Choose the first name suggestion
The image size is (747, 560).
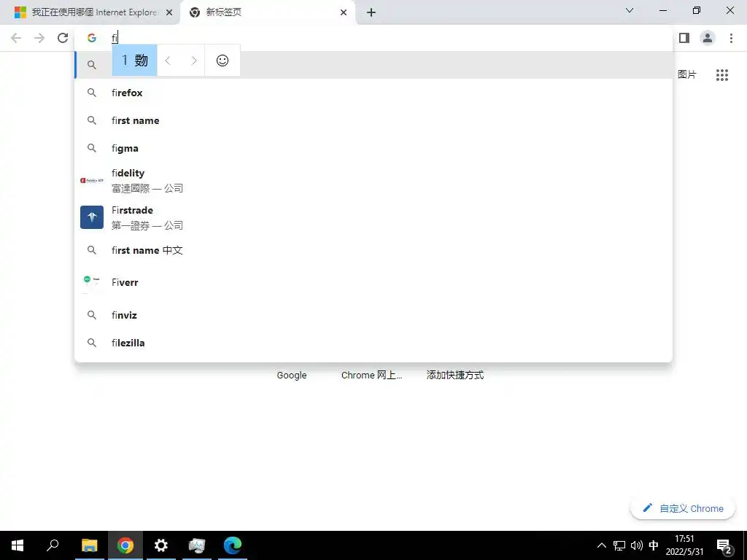tap(373, 120)
